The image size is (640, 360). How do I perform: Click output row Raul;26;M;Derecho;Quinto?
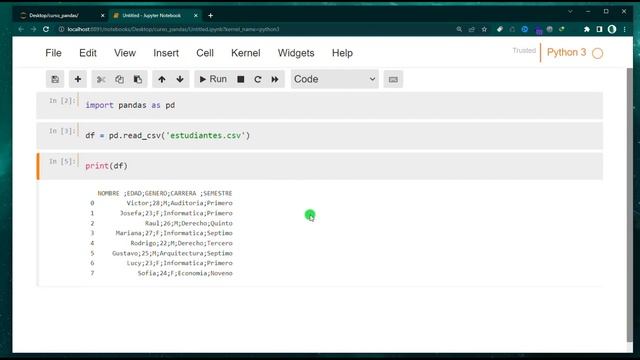pos(189,223)
